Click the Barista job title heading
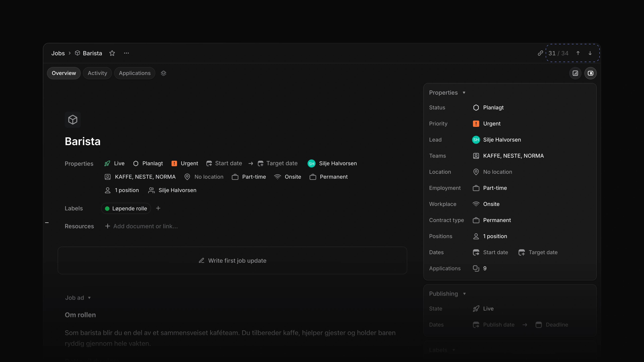This screenshot has width=644, height=362. pos(83,141)
